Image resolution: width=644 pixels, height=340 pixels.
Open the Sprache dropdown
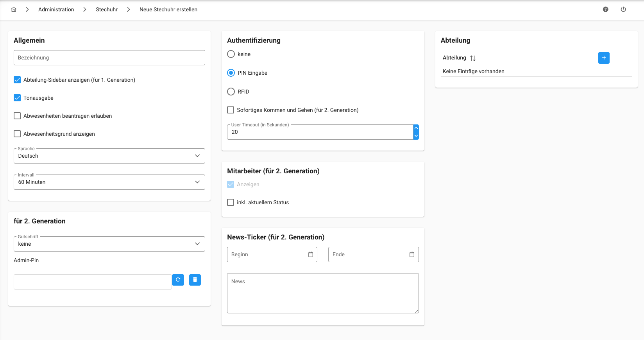pos(109,156)
